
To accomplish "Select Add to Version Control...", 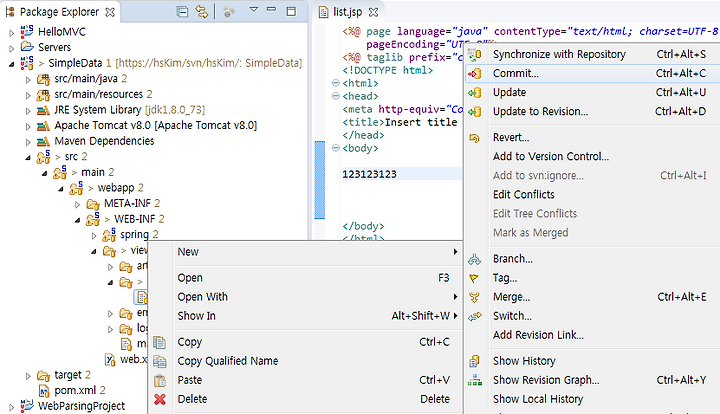I will (x=592, y=157).
